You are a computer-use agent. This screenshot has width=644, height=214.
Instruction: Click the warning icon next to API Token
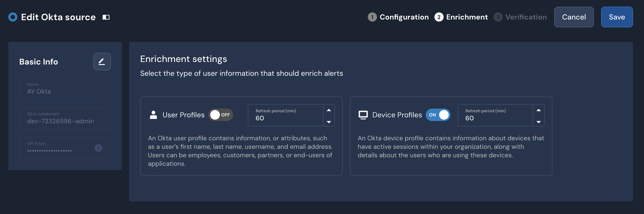[x=98, y=148]
